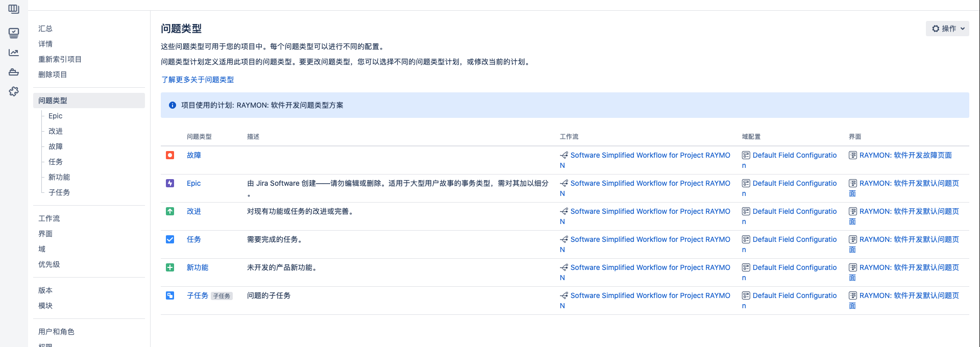980x347 pixels.
Task: Click the workflow icon in the Epic row
Action: click(564, 183)
